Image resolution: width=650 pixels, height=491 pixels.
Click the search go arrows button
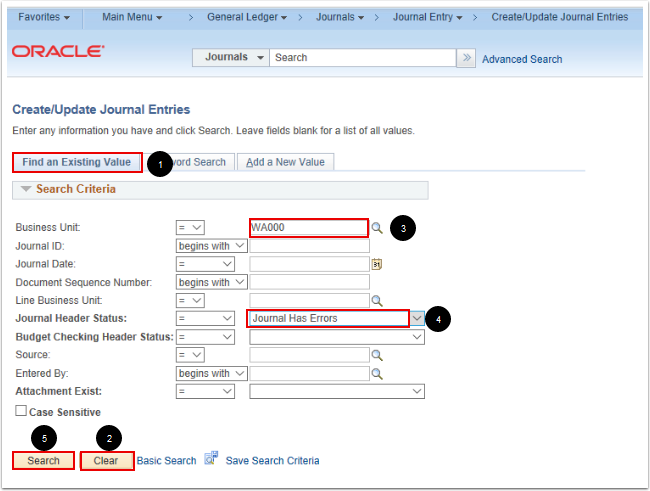466,58
